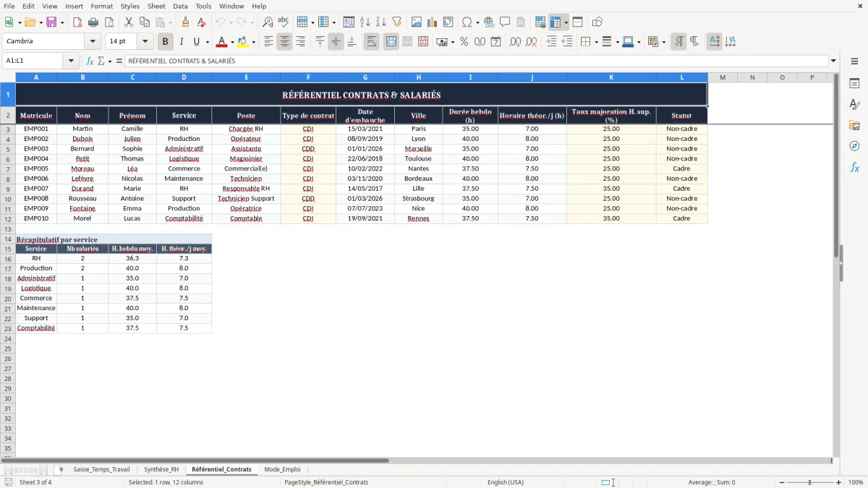Screen dimensions: 868x488
Task: Click the formula input line
Action: [476, 61]
